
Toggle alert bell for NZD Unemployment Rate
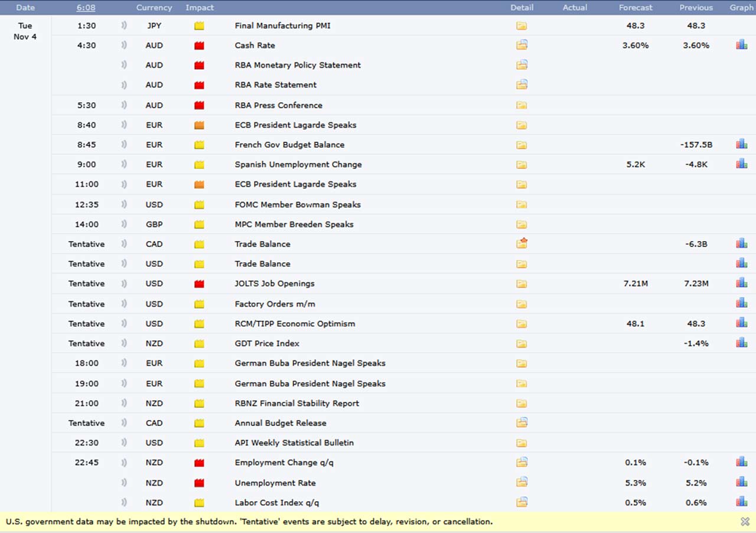click(x=124, y=483)
